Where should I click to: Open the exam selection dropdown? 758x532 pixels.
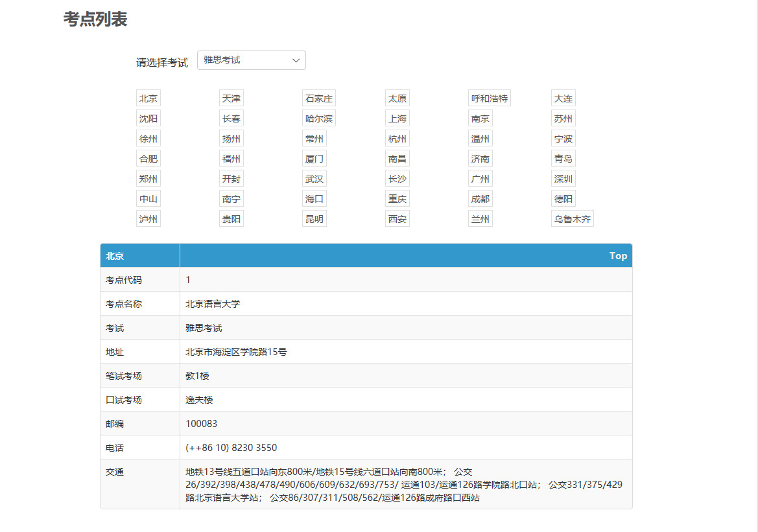click(x=252, y=60)
